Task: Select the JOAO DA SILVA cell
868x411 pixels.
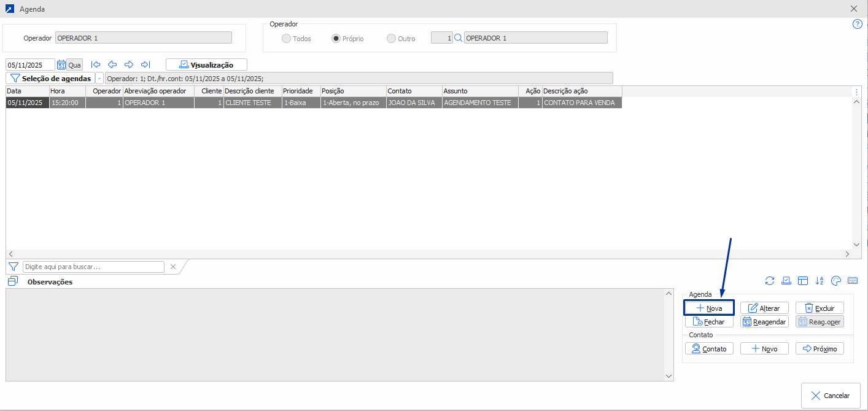Action: [414, 103]
